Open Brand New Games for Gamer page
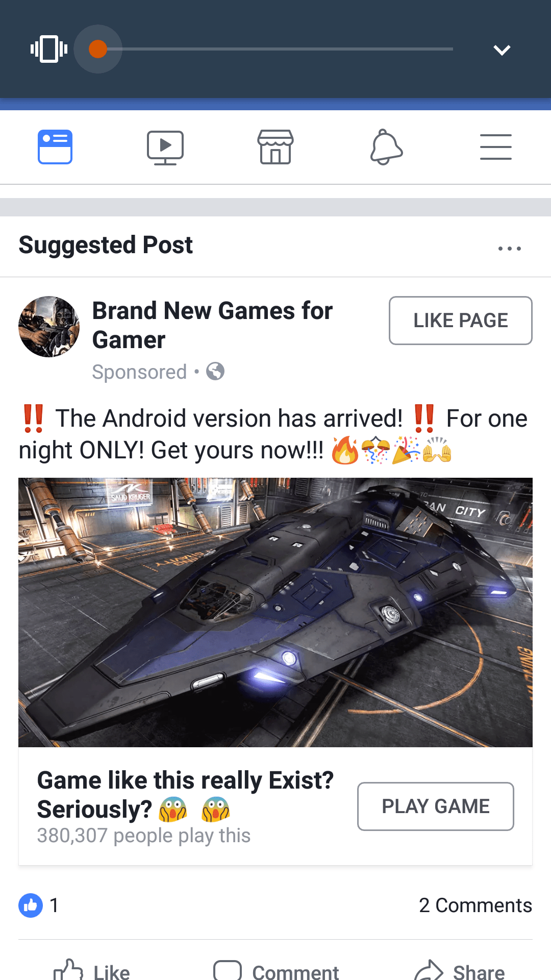 coord(212,325)
